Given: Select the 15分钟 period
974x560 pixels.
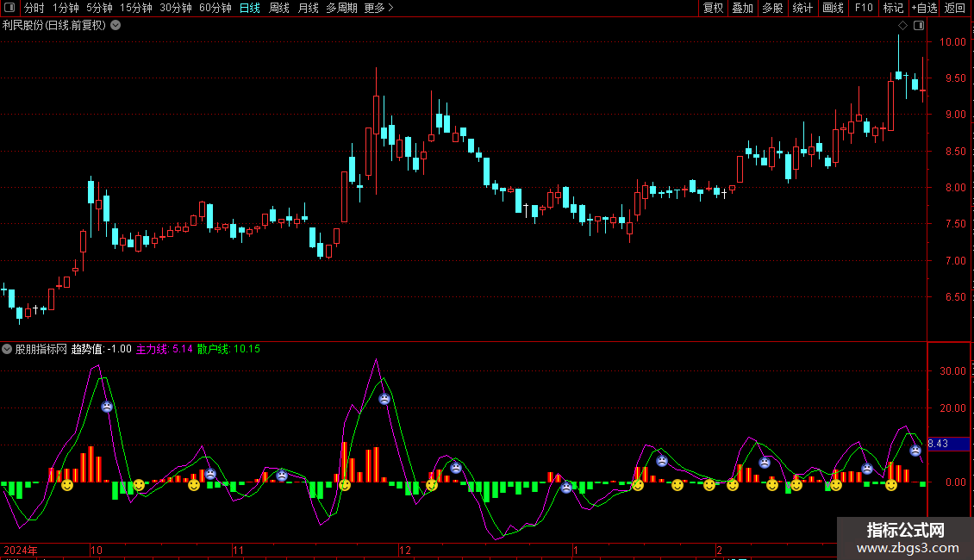Looking at the screenshot, I should pyautogui.click(x=136, y=8).
